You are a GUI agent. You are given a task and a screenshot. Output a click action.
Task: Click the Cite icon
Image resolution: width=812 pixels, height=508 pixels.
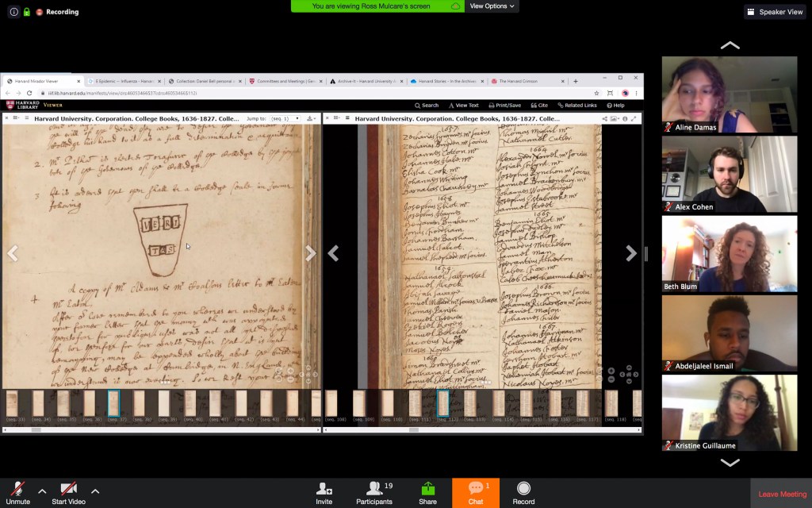click(538, 106)
